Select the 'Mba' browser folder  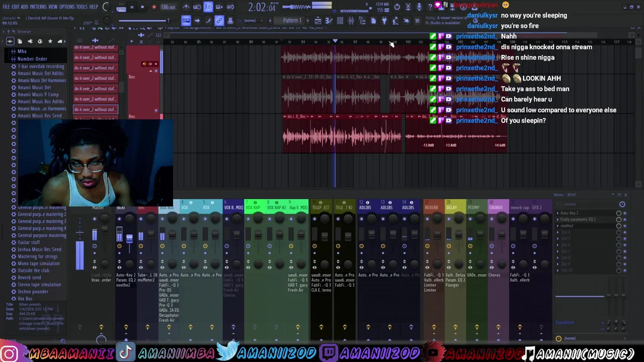pyautogui.click(x=22, y=51)
